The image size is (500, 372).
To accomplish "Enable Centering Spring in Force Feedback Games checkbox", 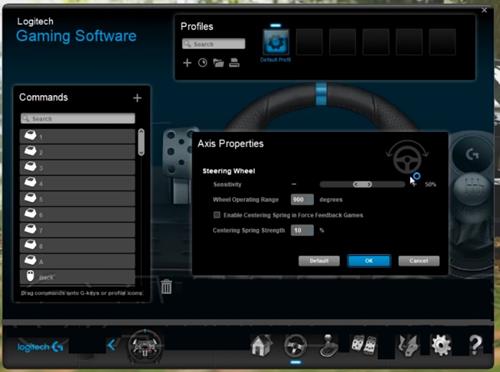I will 217,215.
